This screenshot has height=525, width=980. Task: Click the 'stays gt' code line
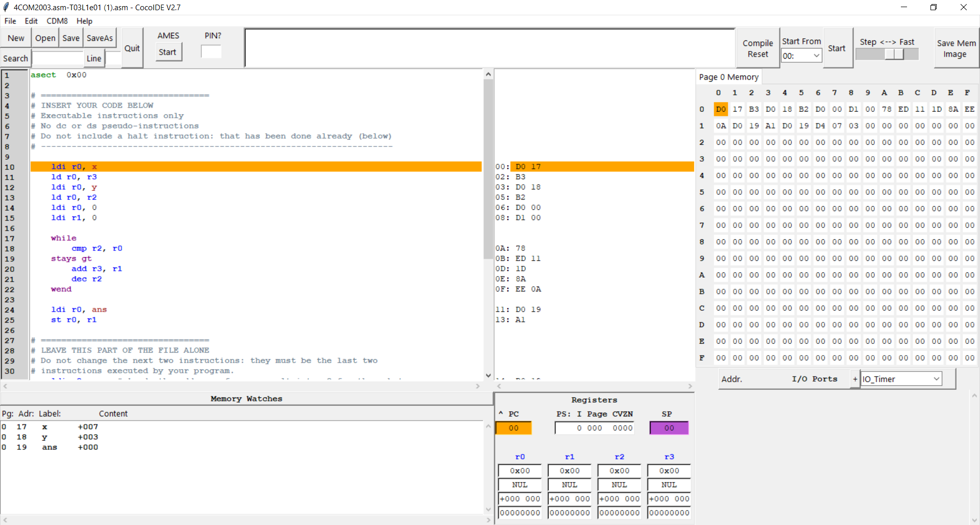point(71,259)
